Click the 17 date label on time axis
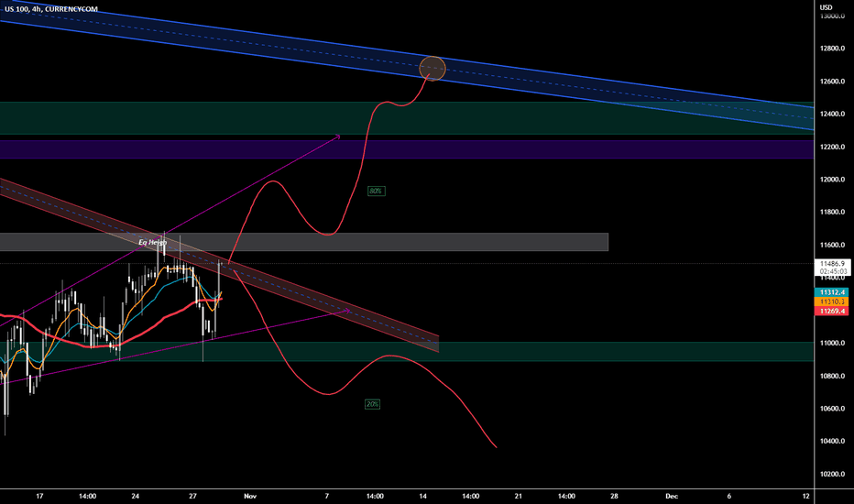 (x=39, y=496)
